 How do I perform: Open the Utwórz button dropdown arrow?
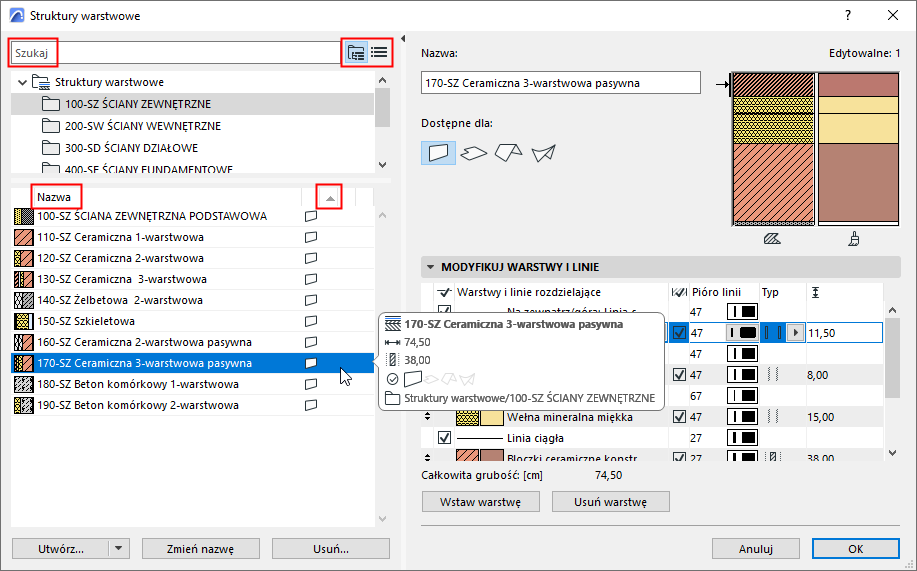119,549
